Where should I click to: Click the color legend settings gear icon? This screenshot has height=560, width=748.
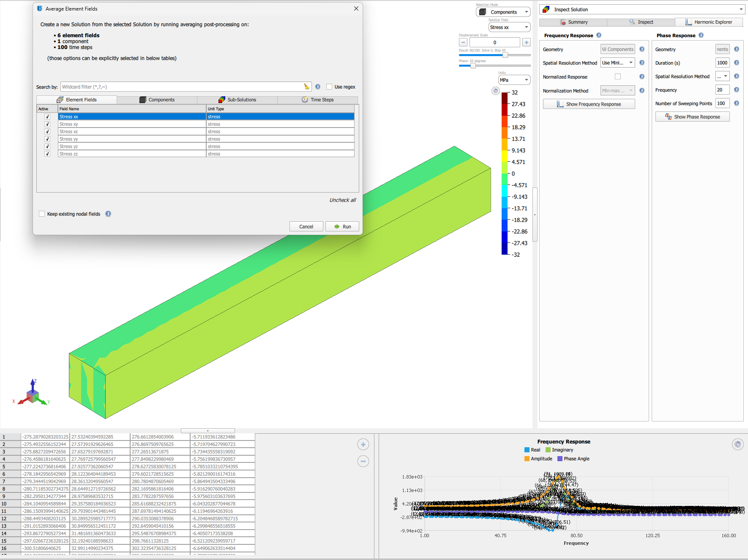tap(496, 91)
